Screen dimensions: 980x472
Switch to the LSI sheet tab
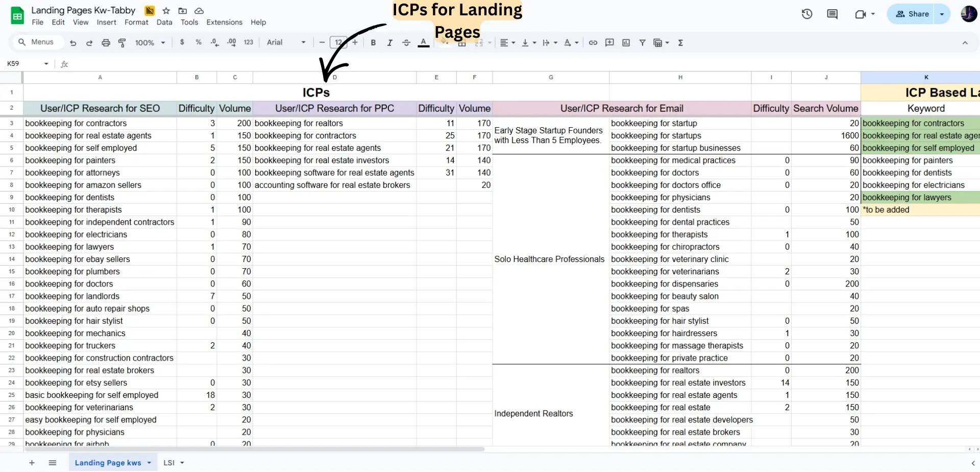[x=169, y=462]
